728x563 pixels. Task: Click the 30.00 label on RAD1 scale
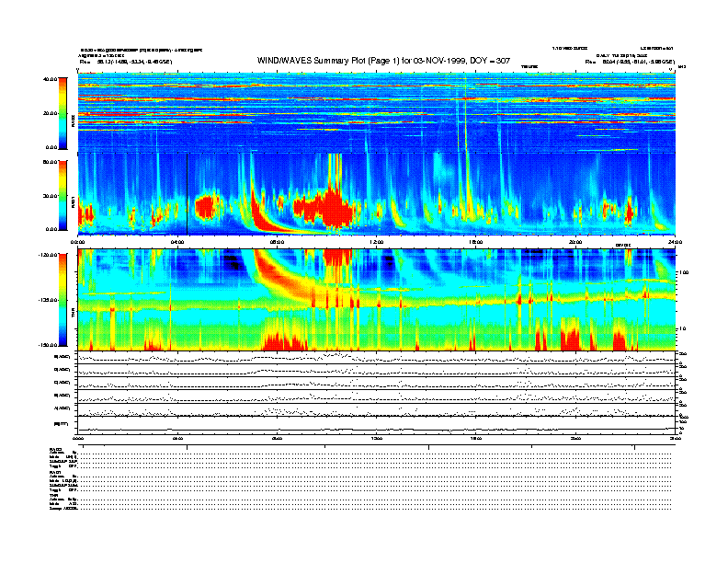click(50, 196)
